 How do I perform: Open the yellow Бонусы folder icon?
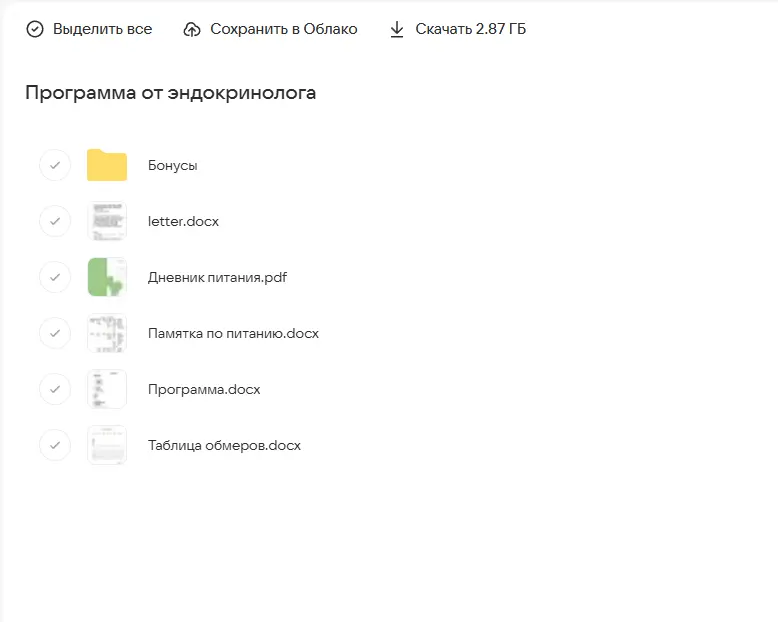(107, 165)
